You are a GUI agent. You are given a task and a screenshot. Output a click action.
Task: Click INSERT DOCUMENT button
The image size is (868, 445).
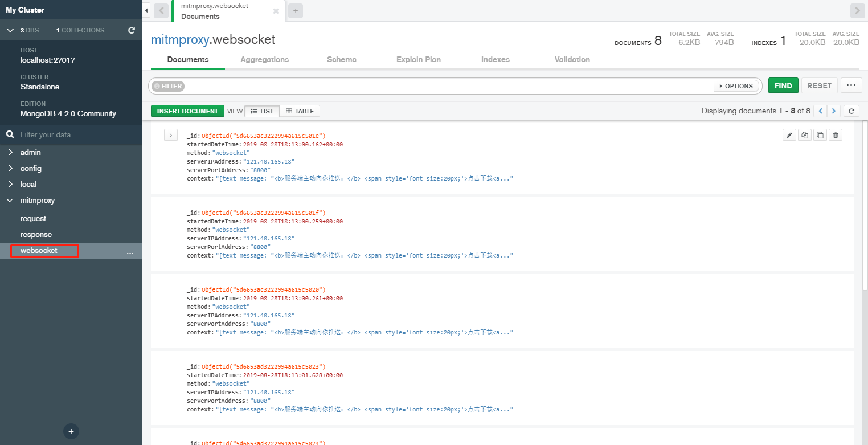point(187,111)
